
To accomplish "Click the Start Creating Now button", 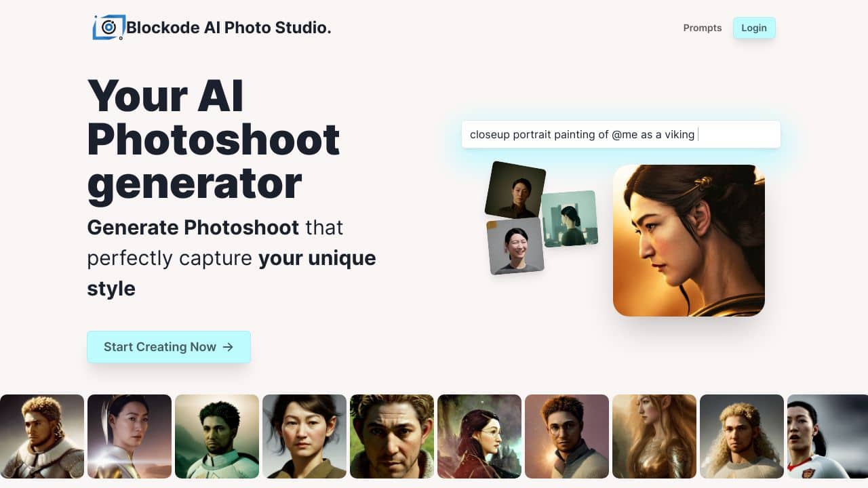I will click(169, 347).
